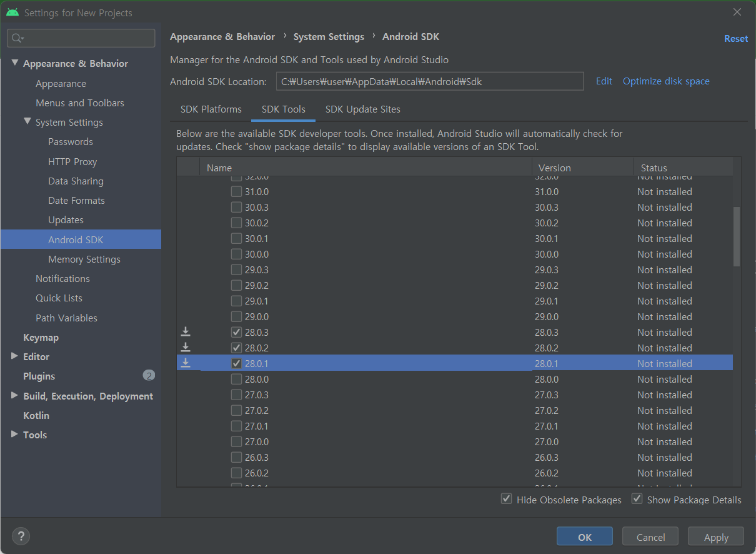This screenshot has height=554, width=756.
Task: Uncheck the 28.0.2 package checkbox
Action: [236, 348]
